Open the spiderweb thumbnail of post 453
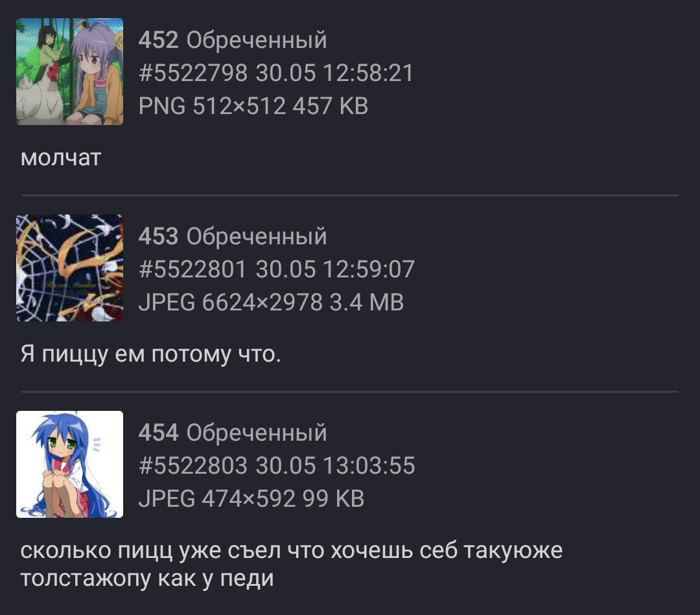The height and width of the screenshot is (615, 700). (69, 268)
